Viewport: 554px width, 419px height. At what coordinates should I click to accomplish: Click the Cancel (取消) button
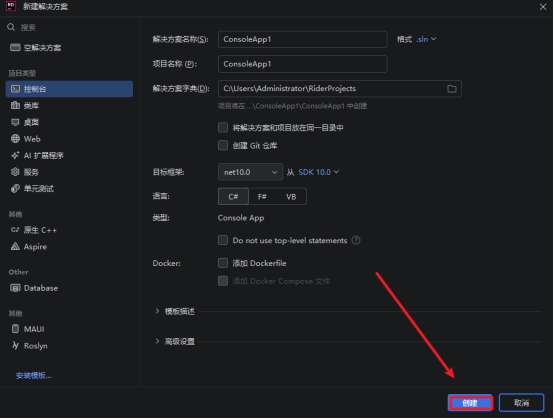click(x=521, y=403)
